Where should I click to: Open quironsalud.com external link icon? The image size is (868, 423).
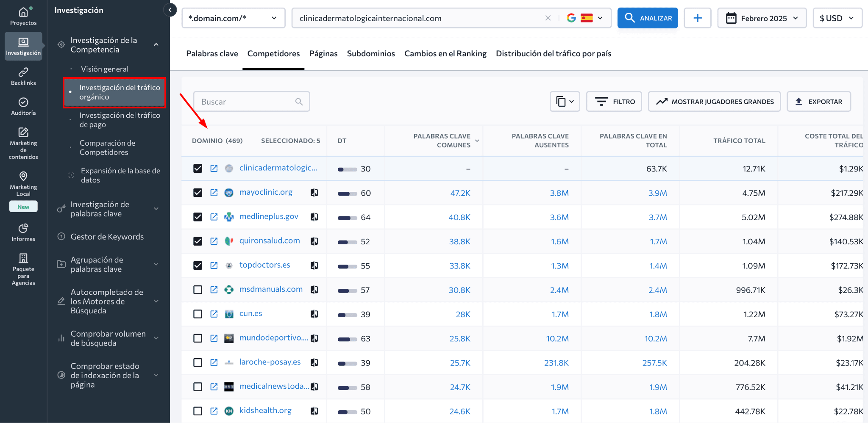click(214, 241)
